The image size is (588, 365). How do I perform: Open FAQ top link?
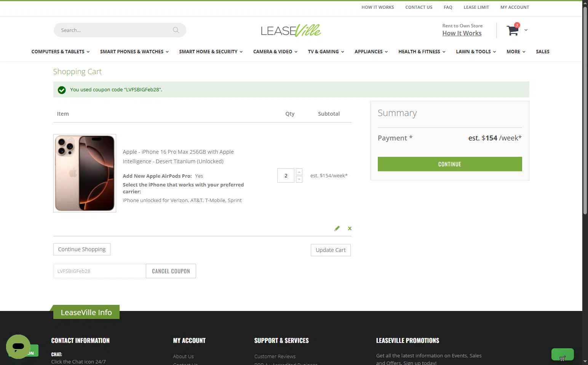(x=448, y=7)
